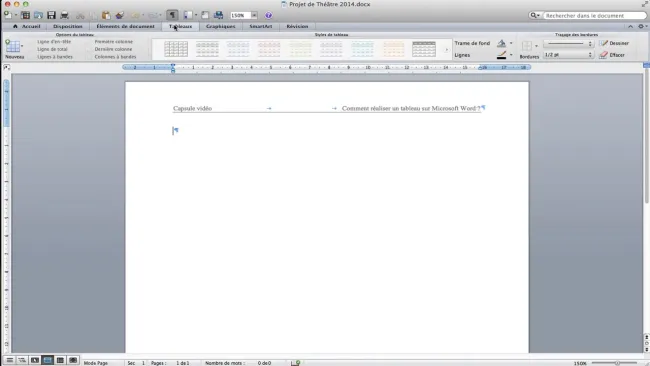Open the zoom percentage dropdown
The height and width of the screenshot is (366, 650).
tap(254, 15)
